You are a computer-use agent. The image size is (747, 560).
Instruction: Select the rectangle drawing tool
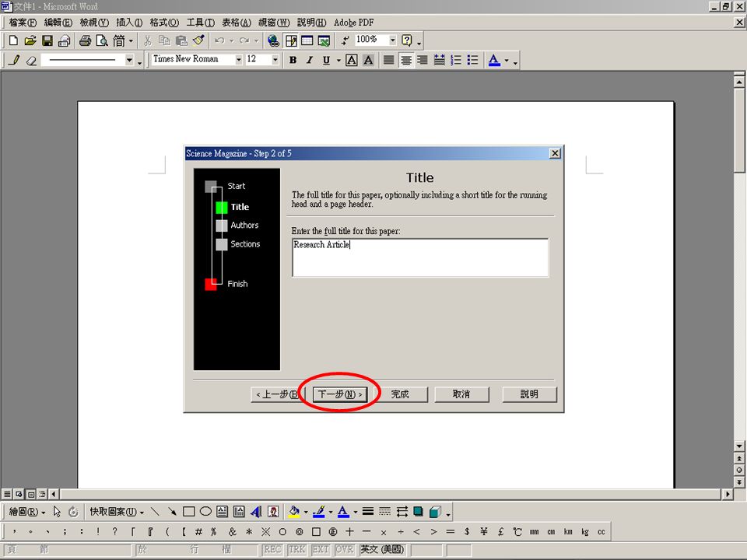tap(188, 512)
